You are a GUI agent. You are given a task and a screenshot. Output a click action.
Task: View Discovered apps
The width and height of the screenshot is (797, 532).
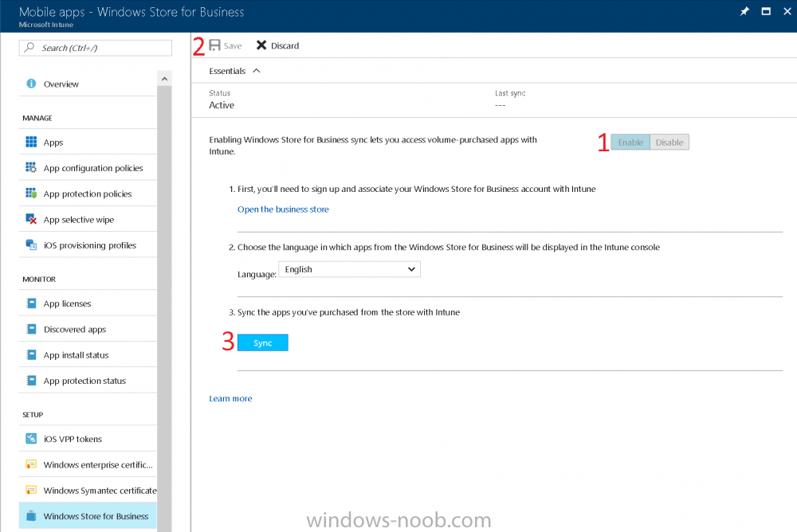(x=88, y=329)
